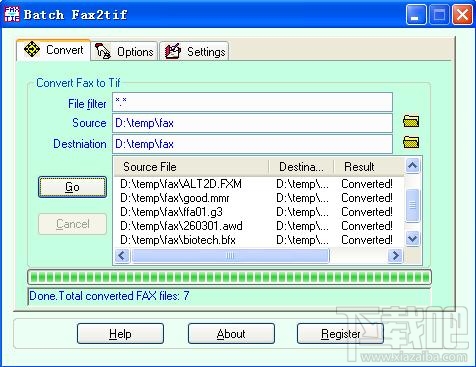Click the green conversion progress bar
The height and width of the screenshot is (367, 476).
pyautogui.click(x=229, y=277)
